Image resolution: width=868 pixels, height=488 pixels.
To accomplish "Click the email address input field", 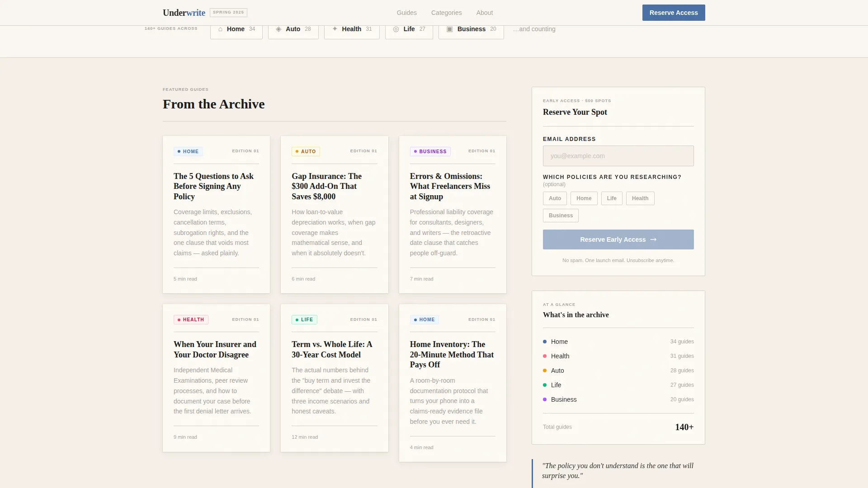I will click(618, 156).
